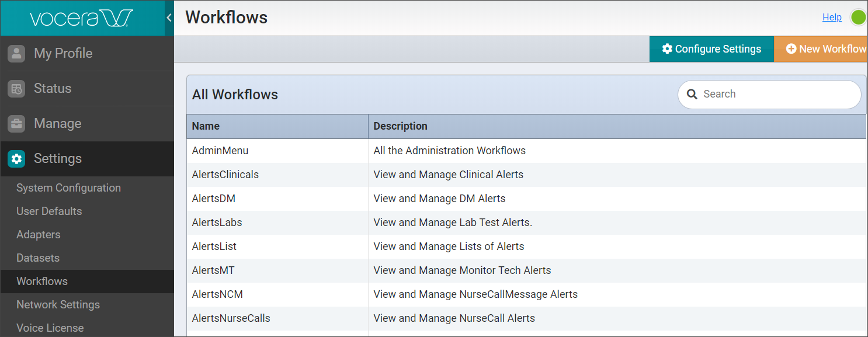Click the Vocera logo

click(82, 18)
